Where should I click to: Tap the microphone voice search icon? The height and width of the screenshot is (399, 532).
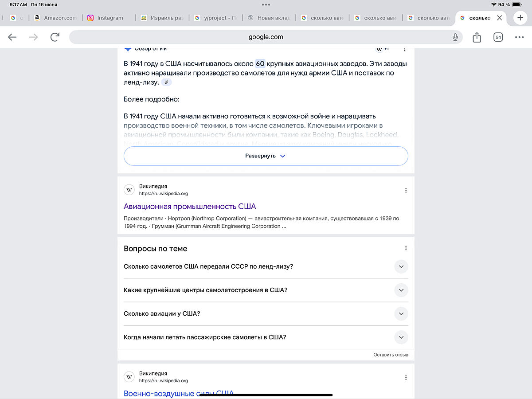(455, 37)
